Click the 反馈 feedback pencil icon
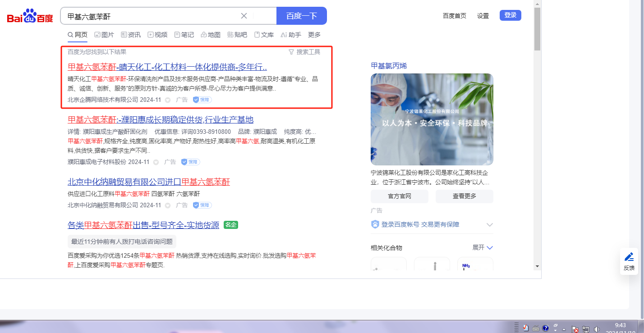644x333 pixels. [629, 257]
